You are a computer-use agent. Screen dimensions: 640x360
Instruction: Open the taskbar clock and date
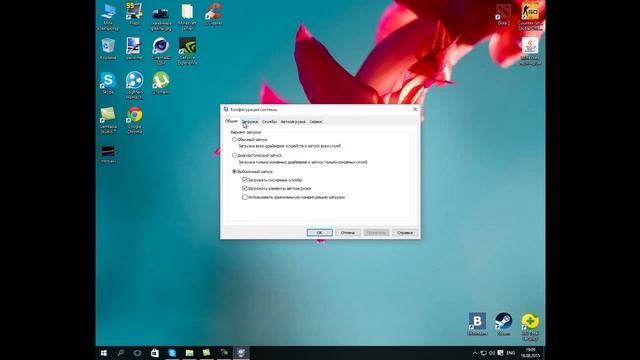click(530, 353)
